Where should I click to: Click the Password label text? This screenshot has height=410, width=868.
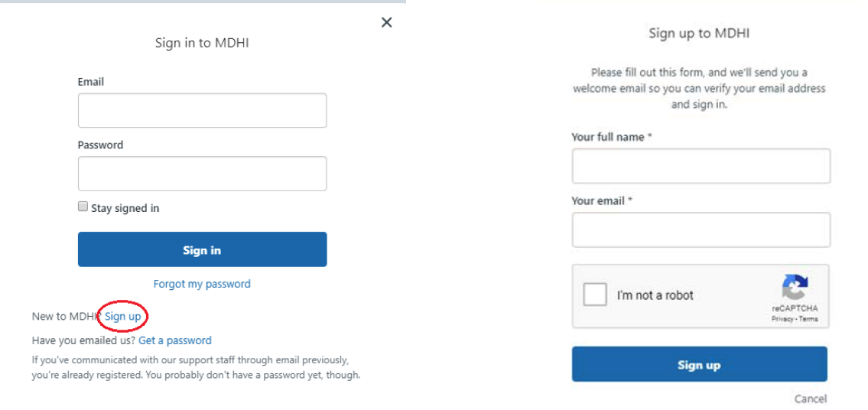coord(100,145)
